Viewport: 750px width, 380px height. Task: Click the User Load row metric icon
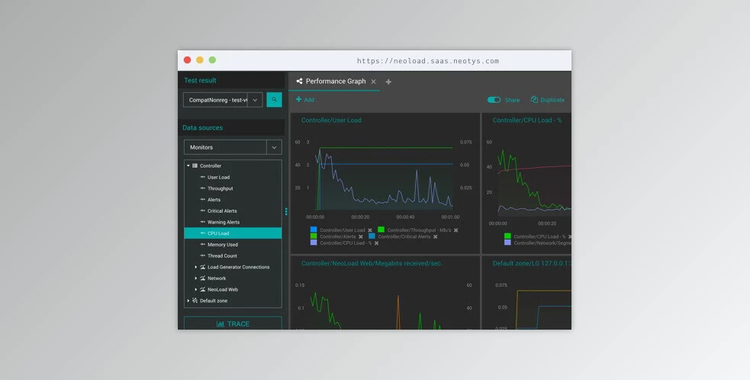tap(202, 177)
